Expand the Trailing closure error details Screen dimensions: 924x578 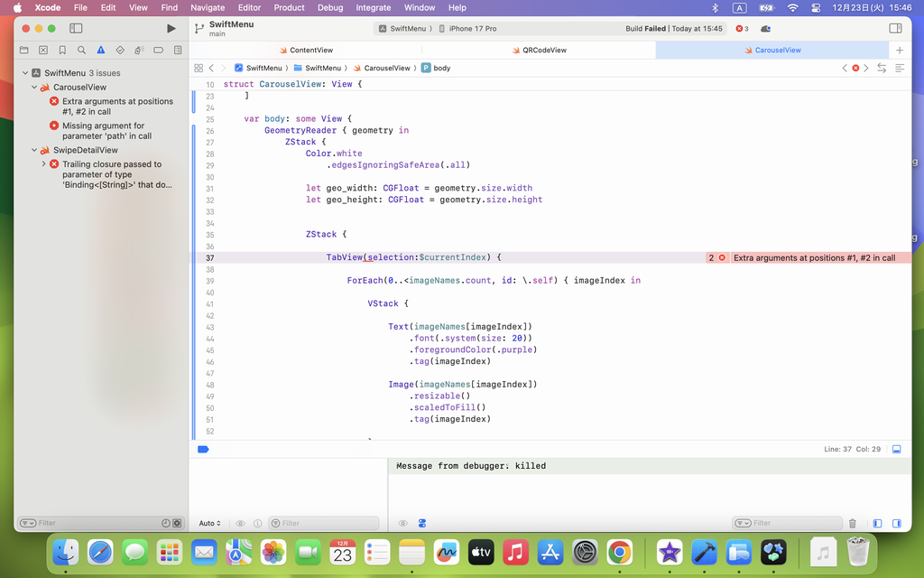pos(43,164)
